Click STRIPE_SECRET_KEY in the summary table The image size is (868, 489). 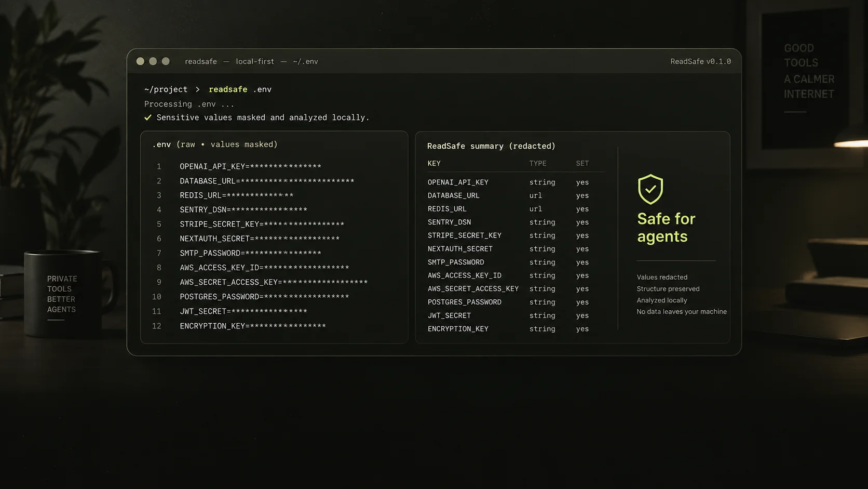465,235
